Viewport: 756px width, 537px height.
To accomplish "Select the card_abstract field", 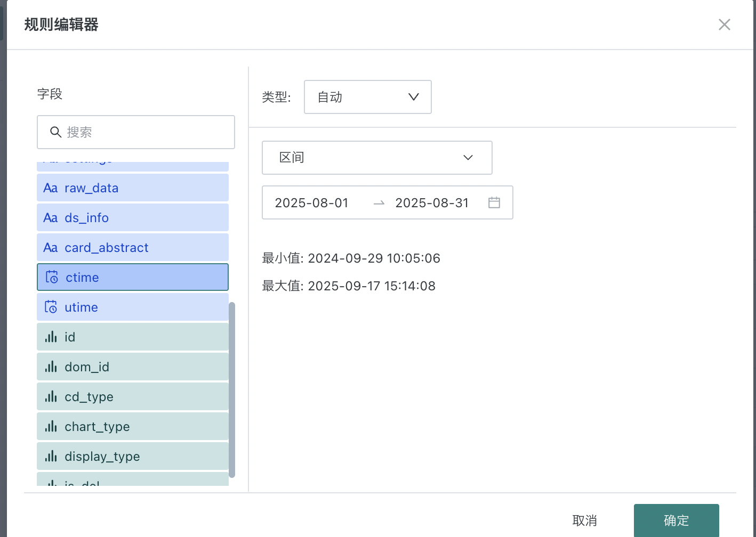I will click(x=133, y=247).
